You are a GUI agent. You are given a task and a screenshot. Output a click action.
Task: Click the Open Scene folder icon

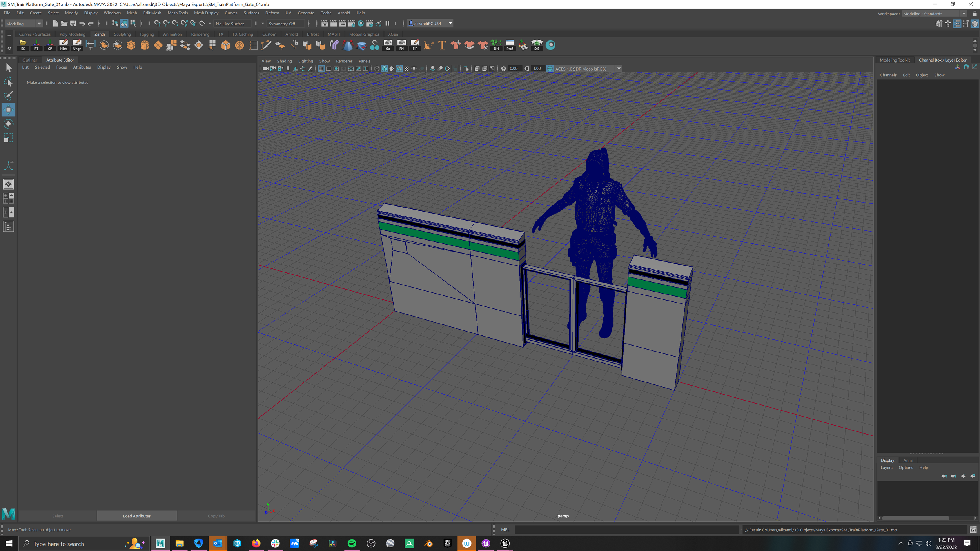point(64,24)
